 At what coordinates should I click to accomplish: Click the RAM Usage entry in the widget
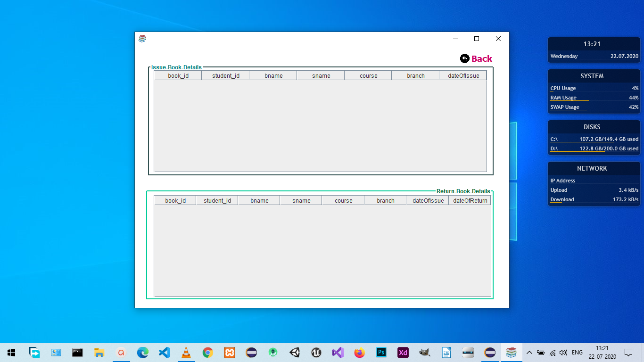click(594, 98)
